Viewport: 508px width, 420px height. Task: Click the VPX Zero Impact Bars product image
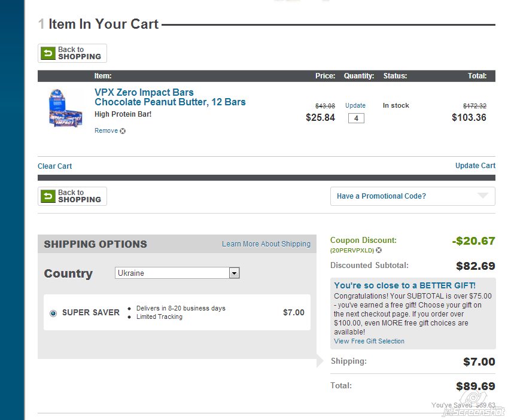(65, 107)
